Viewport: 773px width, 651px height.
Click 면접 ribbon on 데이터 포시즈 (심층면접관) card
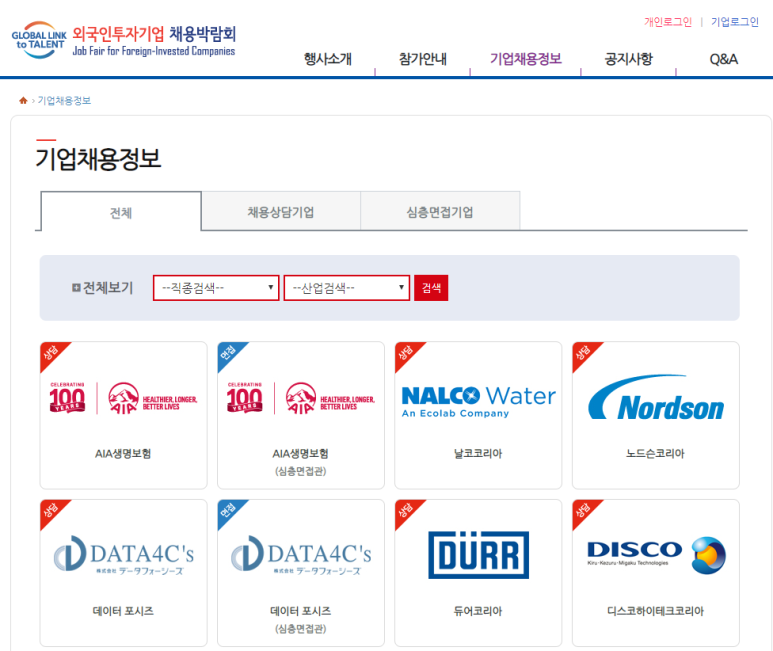[229, 511]
